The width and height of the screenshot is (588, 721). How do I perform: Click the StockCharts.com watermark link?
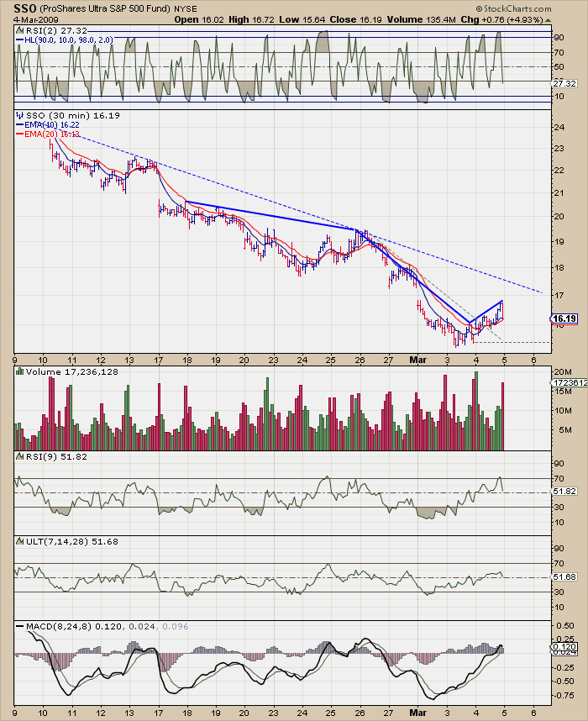[513, 8]
